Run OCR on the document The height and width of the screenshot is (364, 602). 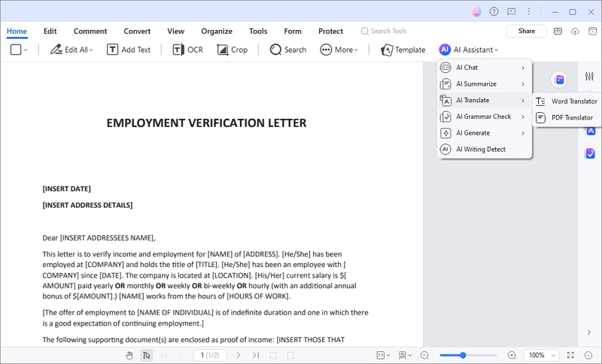[x=187, y=50]
